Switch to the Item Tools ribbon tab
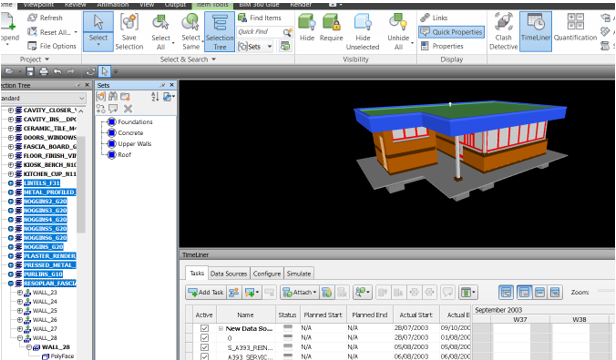Screen dimensions: 616x360 click(213, 5)
